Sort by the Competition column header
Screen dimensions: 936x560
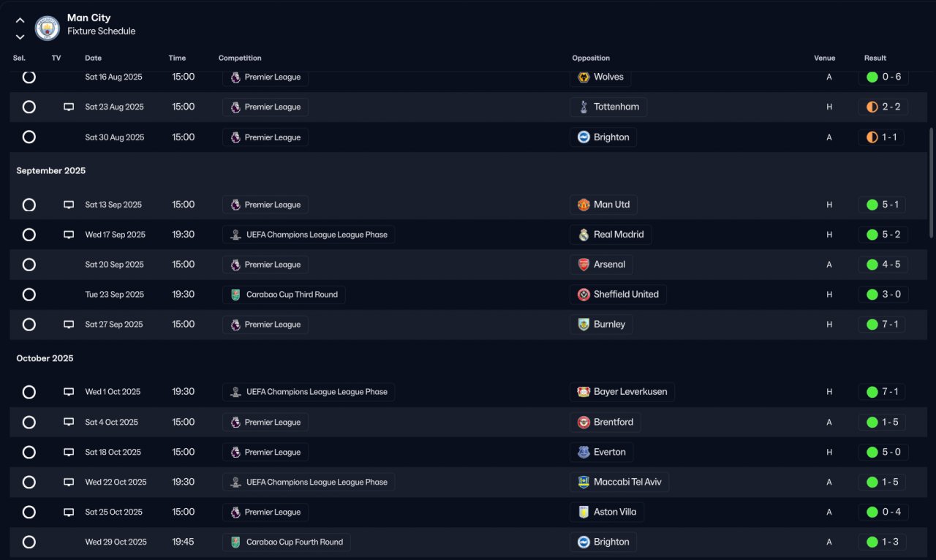click(x=240, y=58)
